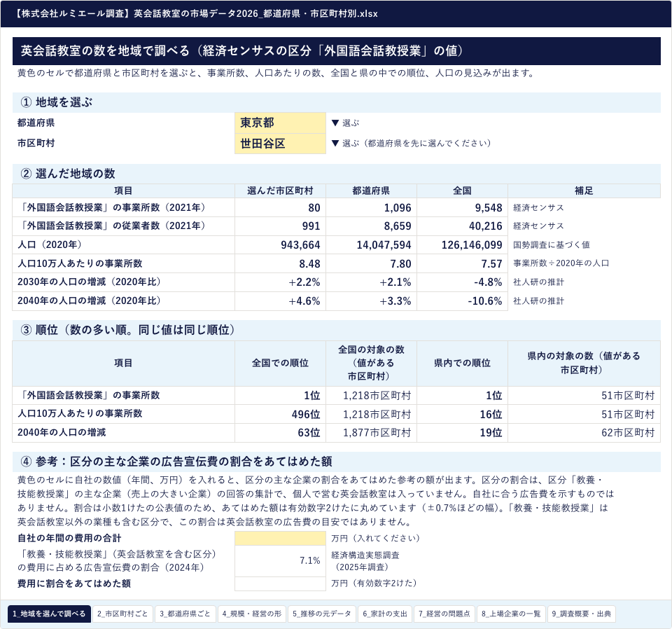The height and width of the screenshot is (629, 672).
Task: Select the 事業所数÷2020年の人口 note cell
Action: click(584, 263)
